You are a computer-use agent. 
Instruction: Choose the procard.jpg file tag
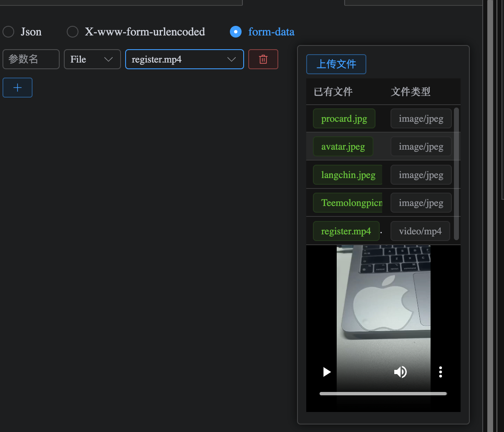point(344,119)
